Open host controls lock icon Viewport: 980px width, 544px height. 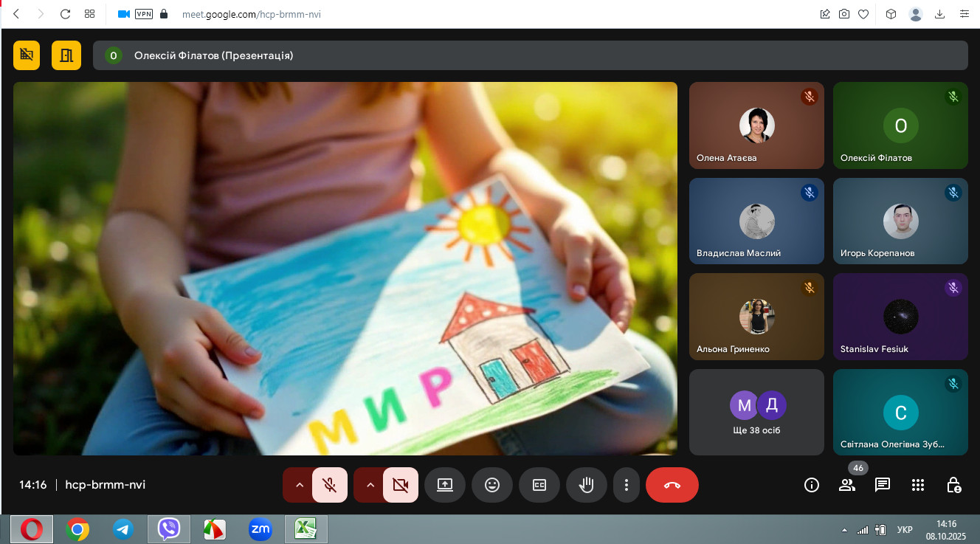coord(953,485)
